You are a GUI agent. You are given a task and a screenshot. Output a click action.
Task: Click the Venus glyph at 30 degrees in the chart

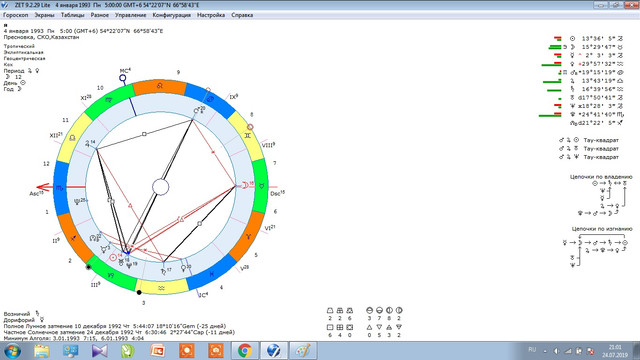coord(183,268)
